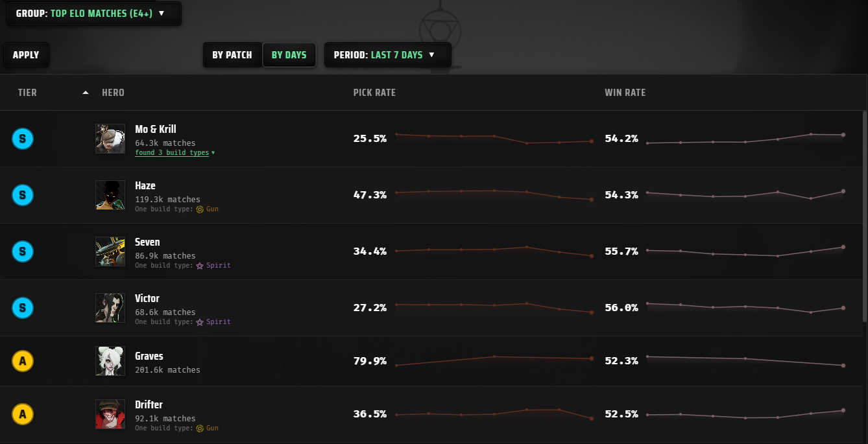Viewport: 868px width, 444px height.
Task: Expand found 3 build types for Mo & Krill
Action: point(175,153)
